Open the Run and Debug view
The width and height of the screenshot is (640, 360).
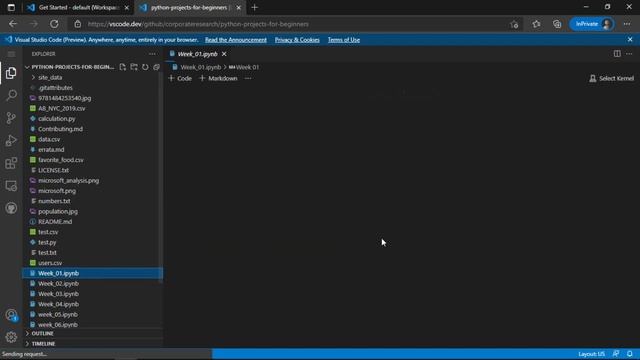pos(11,140)
